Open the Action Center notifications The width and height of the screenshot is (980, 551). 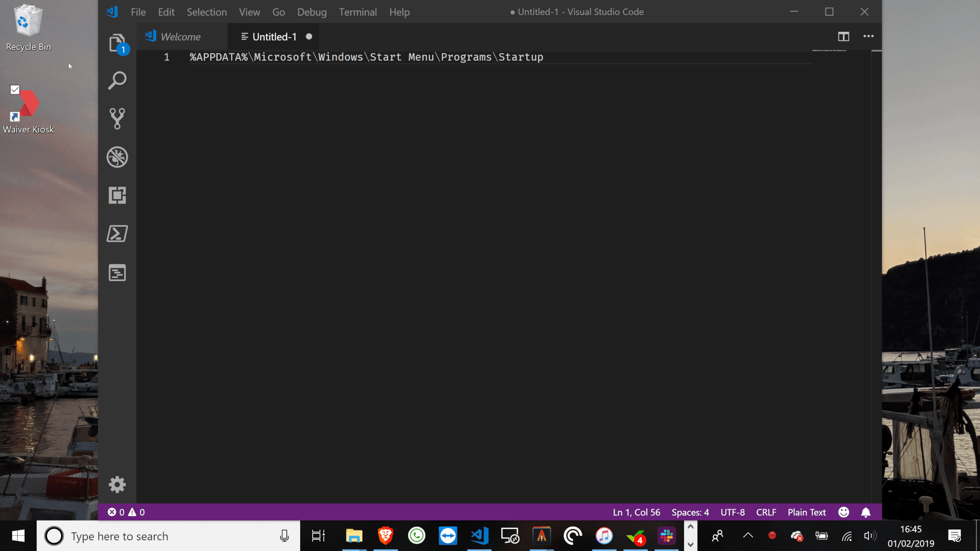pyautogui.click(x=955, y=536)
